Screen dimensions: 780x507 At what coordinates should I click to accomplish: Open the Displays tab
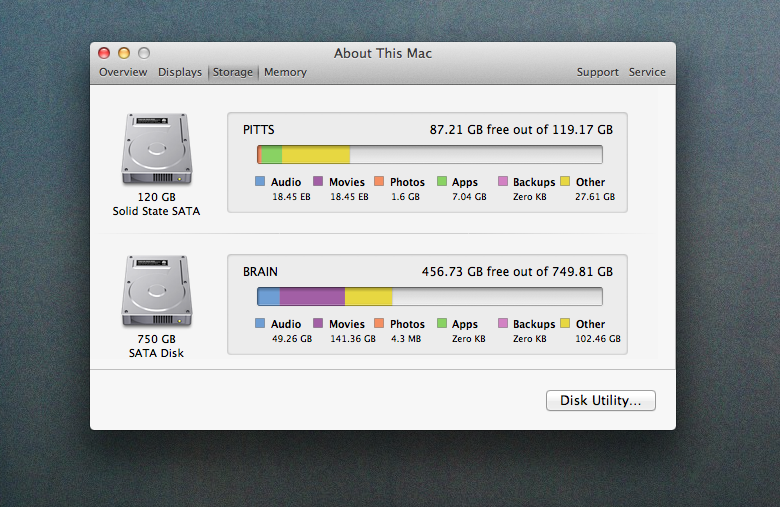tap(180, 72)
